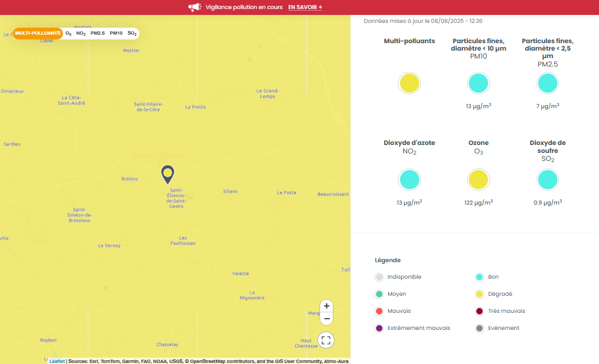599x364 pixels.
Task: Click the Très mauvais legend swatch
Action: [480, 311]
